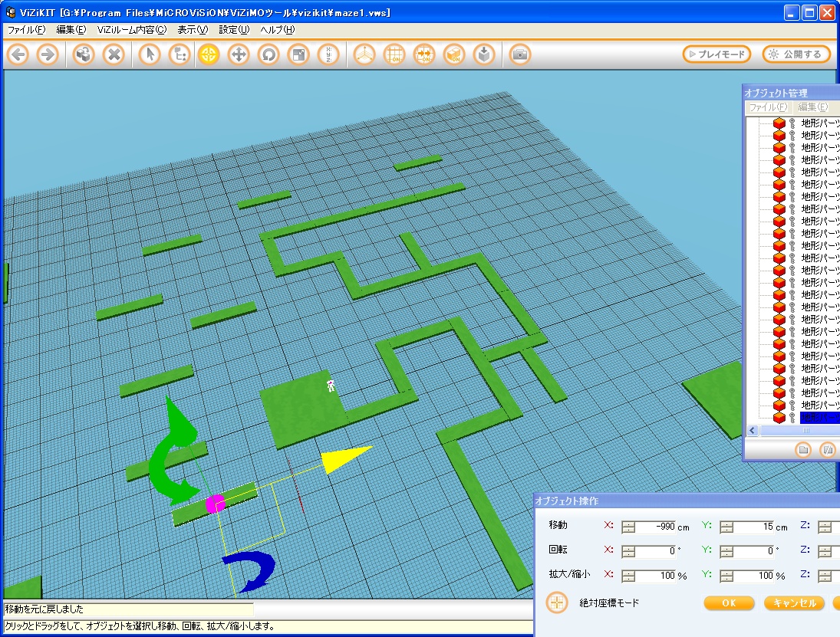Click the object list horizontal scrollbar left arrow

click(x=753, y=431)
